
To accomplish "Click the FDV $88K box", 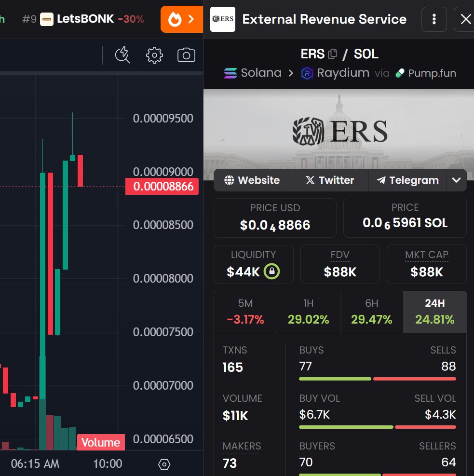I will [x=340, y=264].
